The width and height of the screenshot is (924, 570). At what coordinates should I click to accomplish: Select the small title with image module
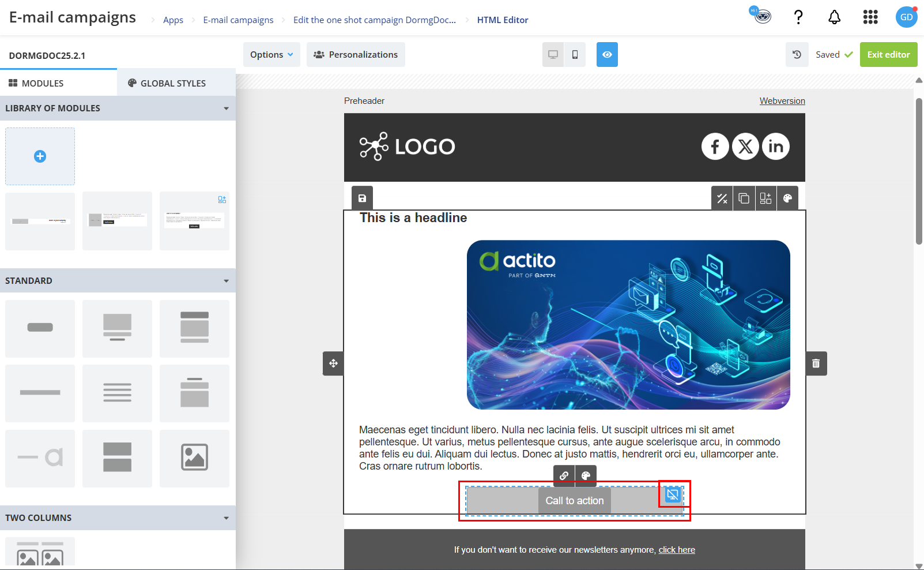coord(194,393)
